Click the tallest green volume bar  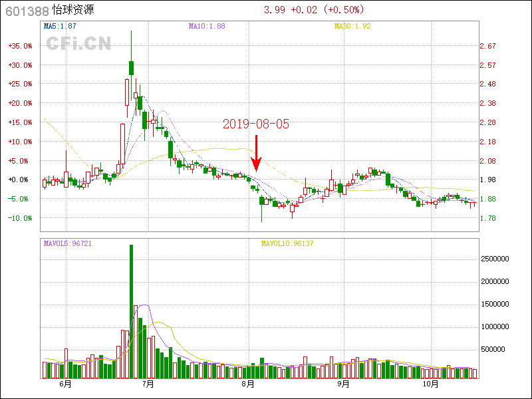(131, 311)
